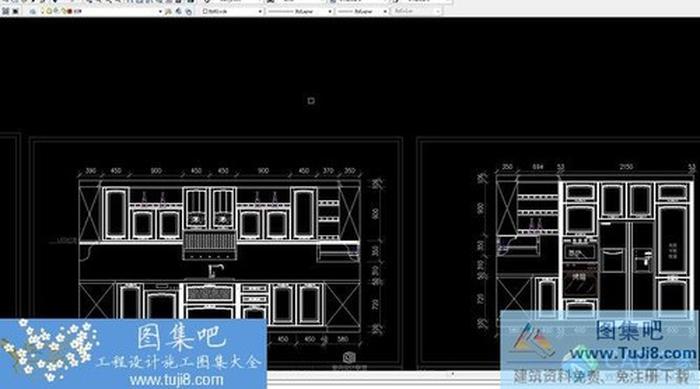The width and height of the screenshot is (700, 389).
Task: Click the current layer color swatch
Action: (x=69, y=11)
